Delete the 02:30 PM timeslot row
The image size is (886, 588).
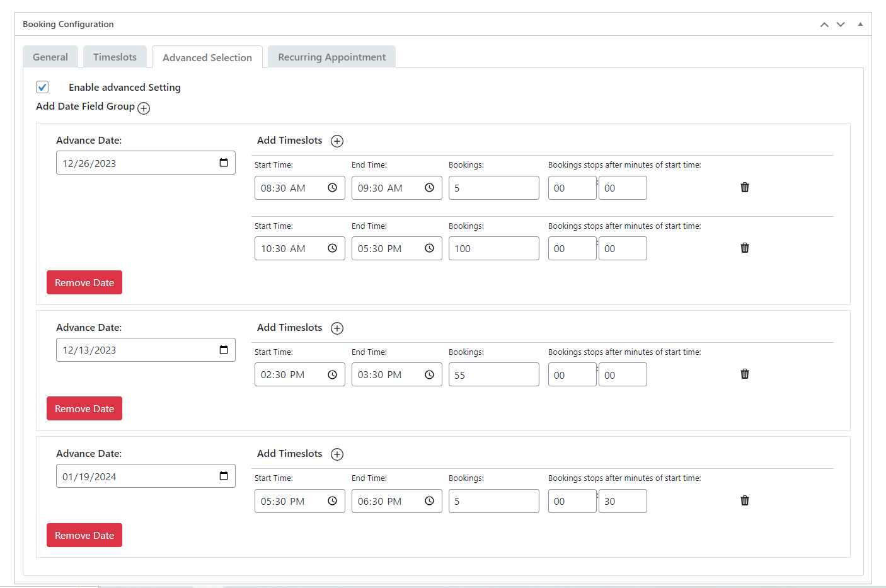(x=744, y=374)
